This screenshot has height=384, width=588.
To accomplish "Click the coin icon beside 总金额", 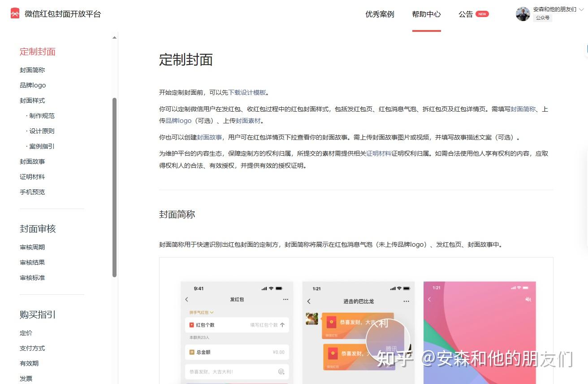I will point(191,352).
